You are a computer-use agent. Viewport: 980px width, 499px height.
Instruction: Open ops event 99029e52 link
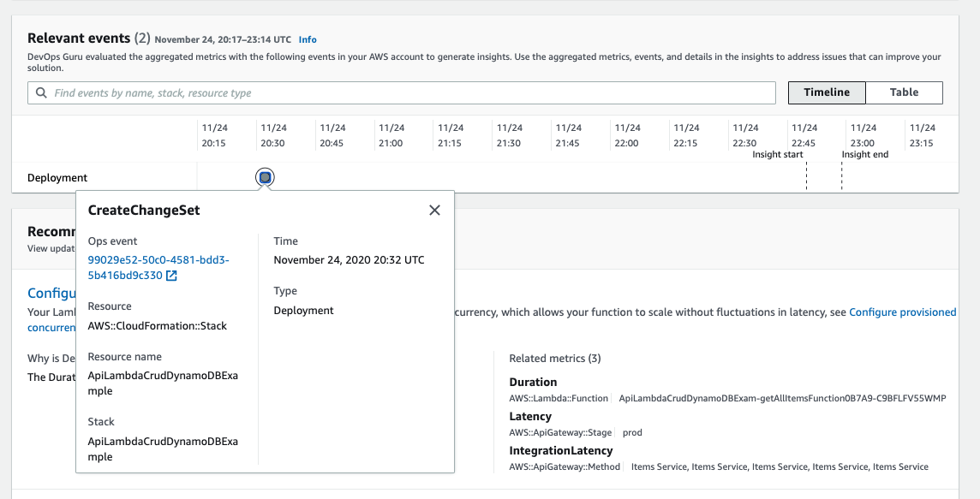[158, 259]
